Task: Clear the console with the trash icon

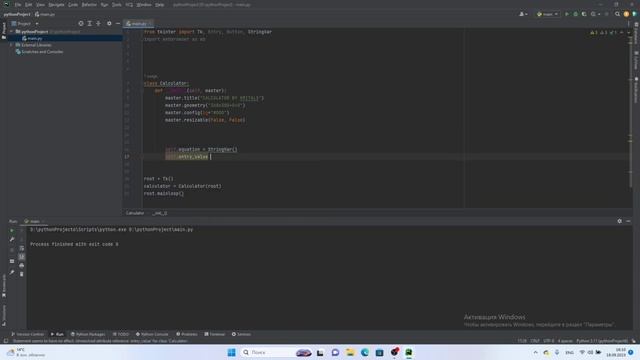Action: 22,274
